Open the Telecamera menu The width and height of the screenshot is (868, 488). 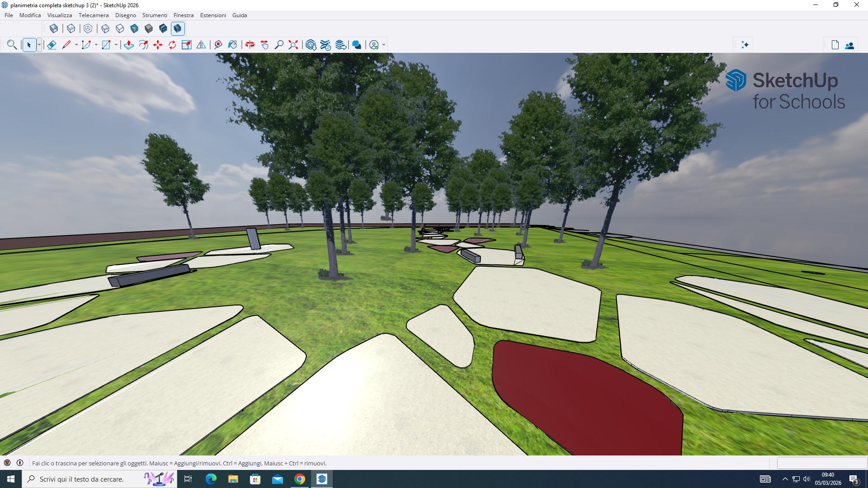pos(93,15)
